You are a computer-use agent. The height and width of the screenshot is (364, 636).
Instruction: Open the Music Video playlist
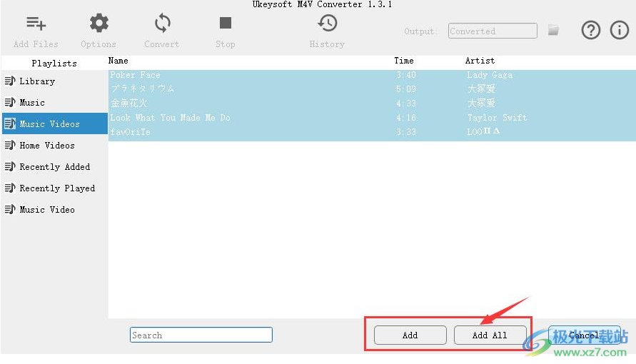(x=54, y=210)
